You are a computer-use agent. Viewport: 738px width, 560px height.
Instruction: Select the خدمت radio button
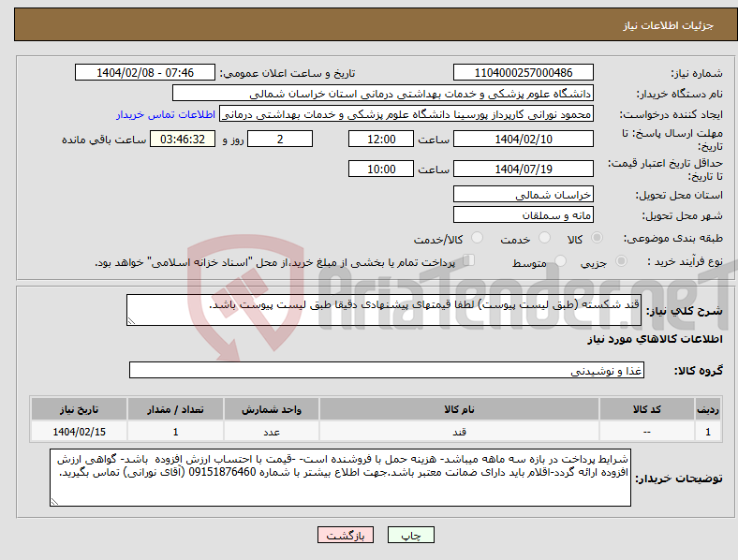tap(544, 238)
